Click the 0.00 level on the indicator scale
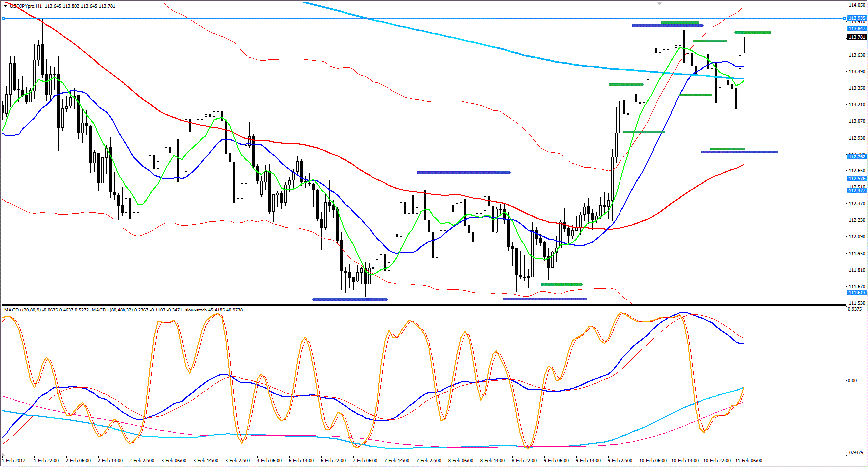The width and height of the screenshot is (868, 467). point(852,381)
